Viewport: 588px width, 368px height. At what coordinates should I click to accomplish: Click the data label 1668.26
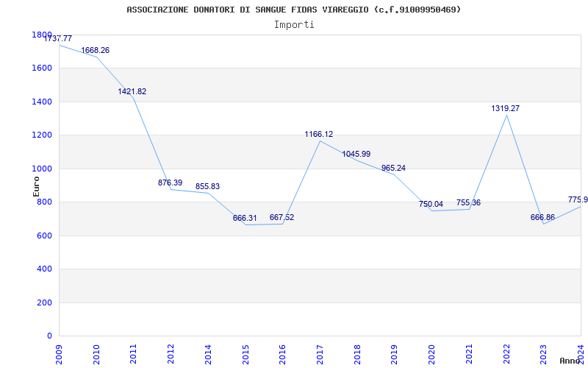point(96,50)
